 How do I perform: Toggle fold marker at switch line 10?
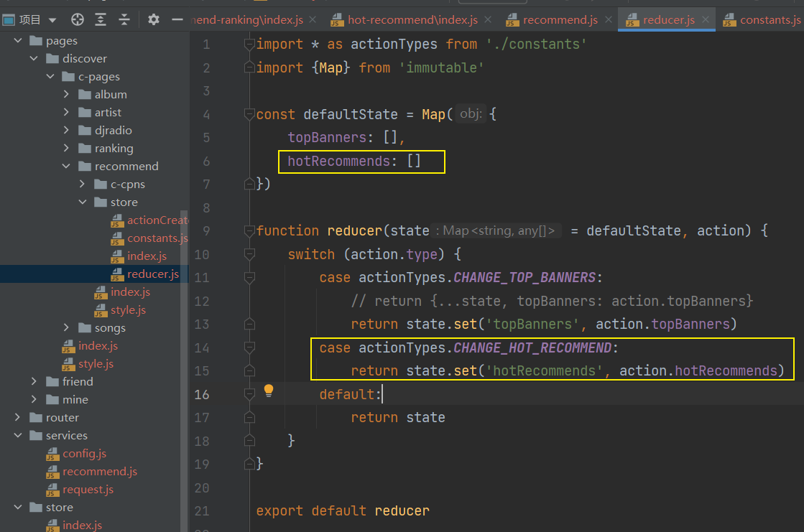pos(249,253)
